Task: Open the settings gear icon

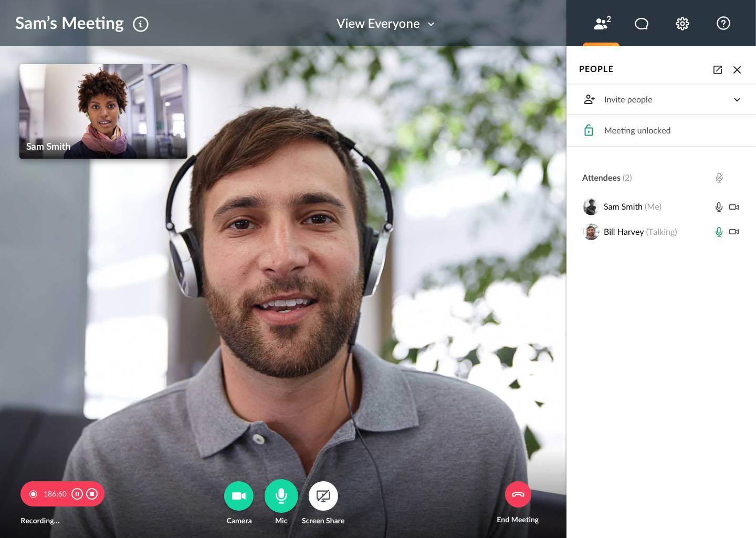Action: [682, 24]
